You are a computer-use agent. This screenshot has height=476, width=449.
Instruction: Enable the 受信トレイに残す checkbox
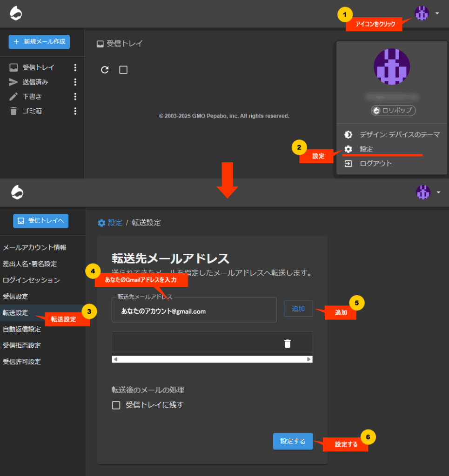click(116, 405)
